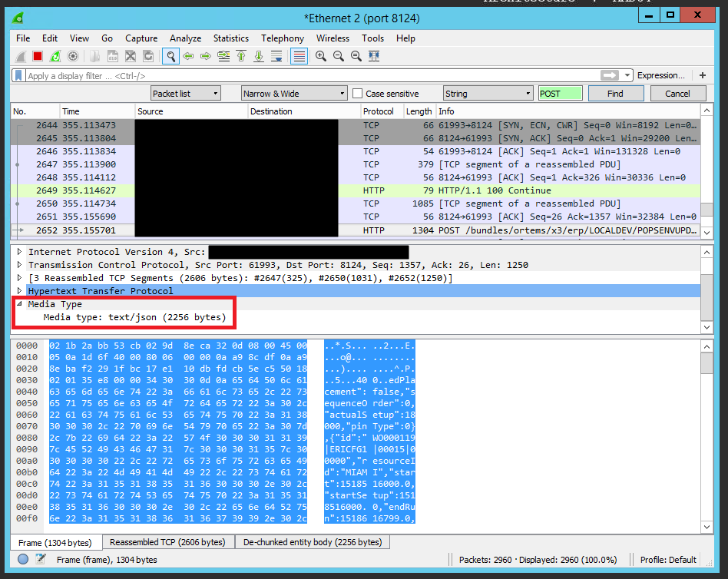This screenshot has width=728, height=579.
Task: Click the Find button
Action: click(616, 94)
